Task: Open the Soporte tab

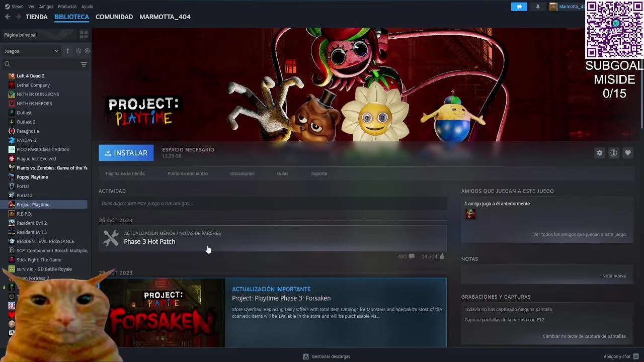Action: click(319, 173)
